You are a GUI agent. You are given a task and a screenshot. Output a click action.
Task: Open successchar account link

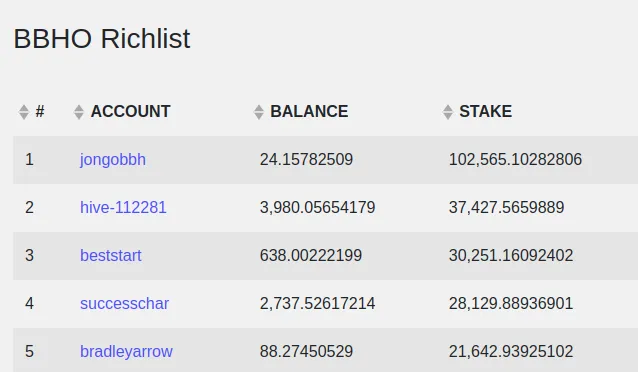(125, 304)
